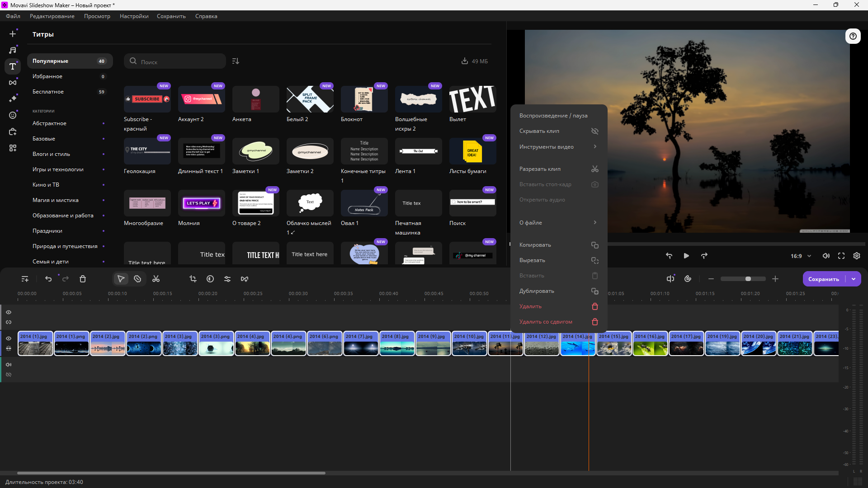Open fullscreen preview mode
The width and height of the screenshot is (868, 488).
pyautogui.click(x=841, y=256)
